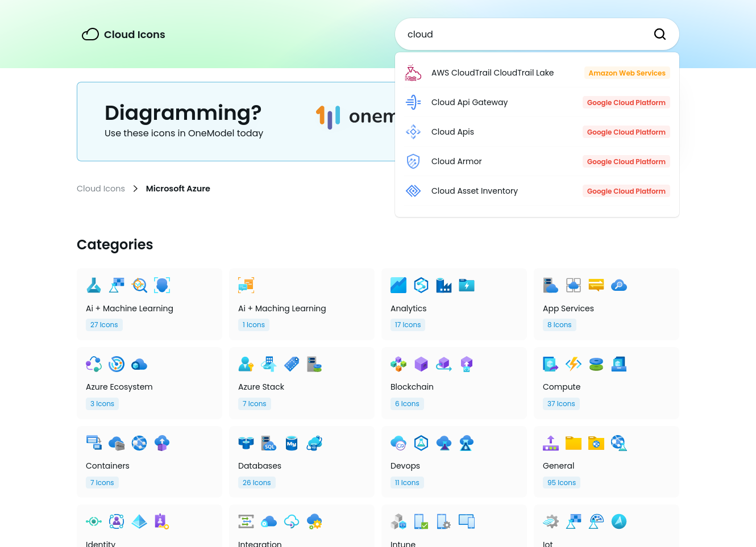756x547 pixels.
Task: Click the Amazon Web Services tag
Action: 627,73
